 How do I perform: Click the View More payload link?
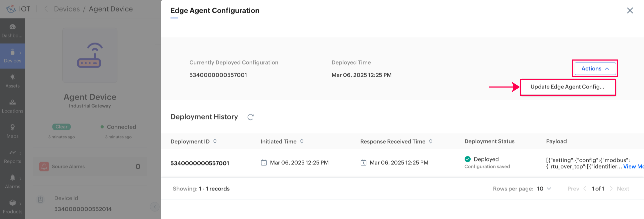click(x=633, y=167)
